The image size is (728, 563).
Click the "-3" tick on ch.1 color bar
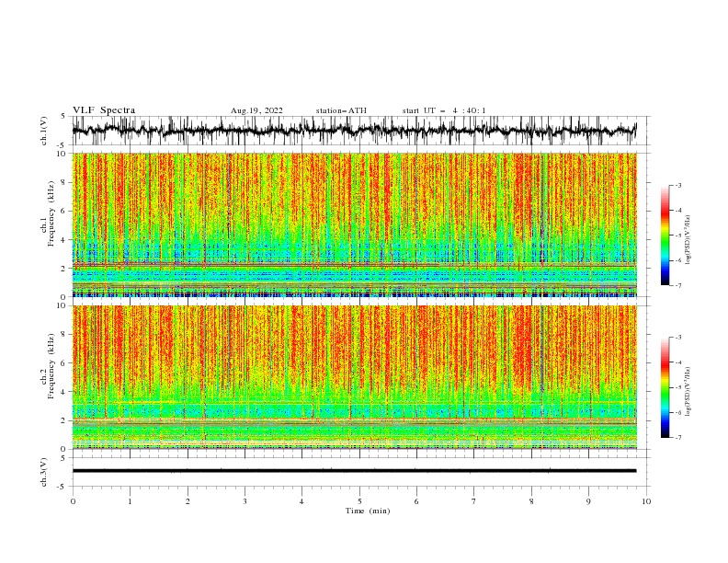click(x=677, y=185)
